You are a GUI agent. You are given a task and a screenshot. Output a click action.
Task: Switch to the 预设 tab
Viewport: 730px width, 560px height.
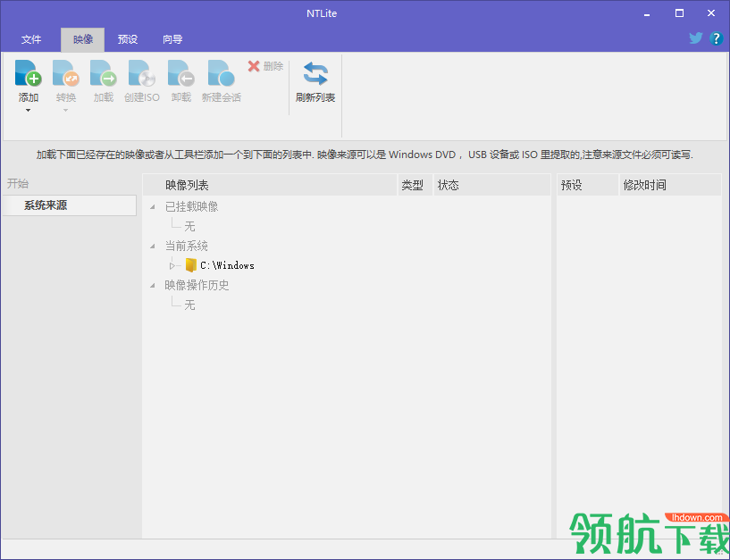(x=128, y=39)
